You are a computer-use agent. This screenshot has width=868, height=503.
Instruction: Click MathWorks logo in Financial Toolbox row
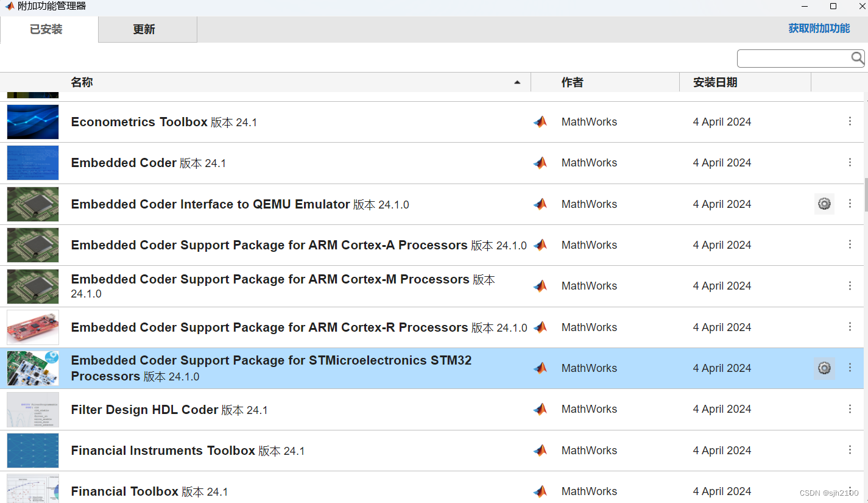540,491
